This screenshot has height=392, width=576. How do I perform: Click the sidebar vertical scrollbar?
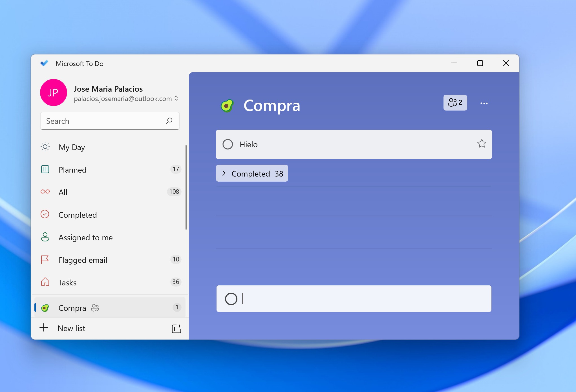186,187
